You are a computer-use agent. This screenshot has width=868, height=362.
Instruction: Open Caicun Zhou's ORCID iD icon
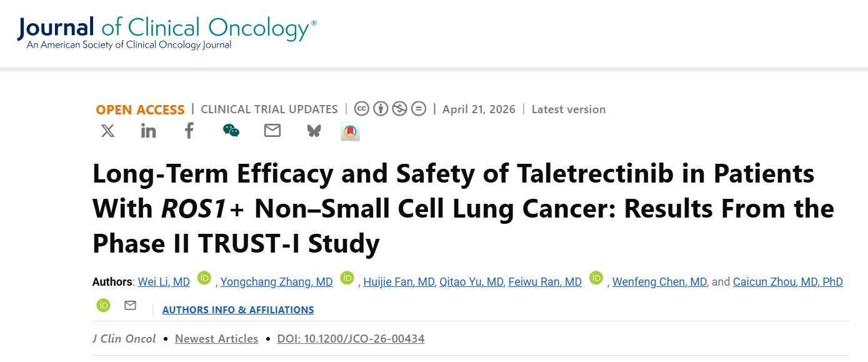104,305
